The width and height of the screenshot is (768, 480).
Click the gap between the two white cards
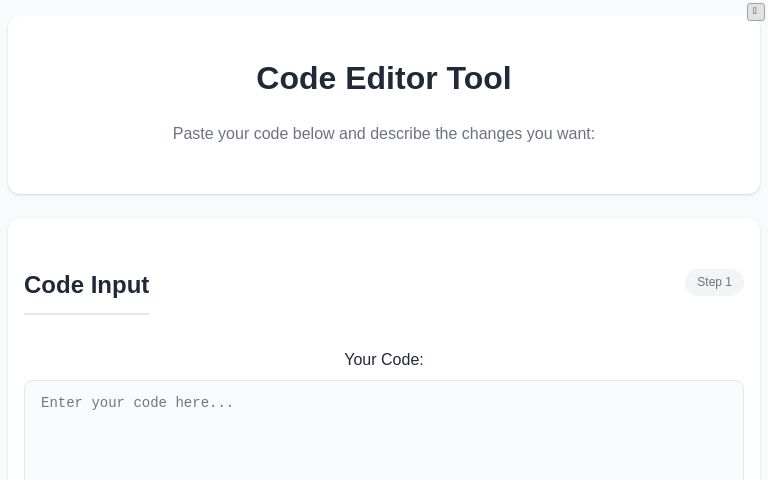384,206
